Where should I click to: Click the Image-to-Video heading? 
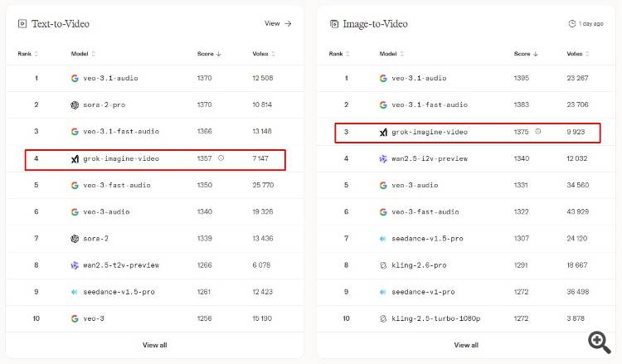click(375, 24)
